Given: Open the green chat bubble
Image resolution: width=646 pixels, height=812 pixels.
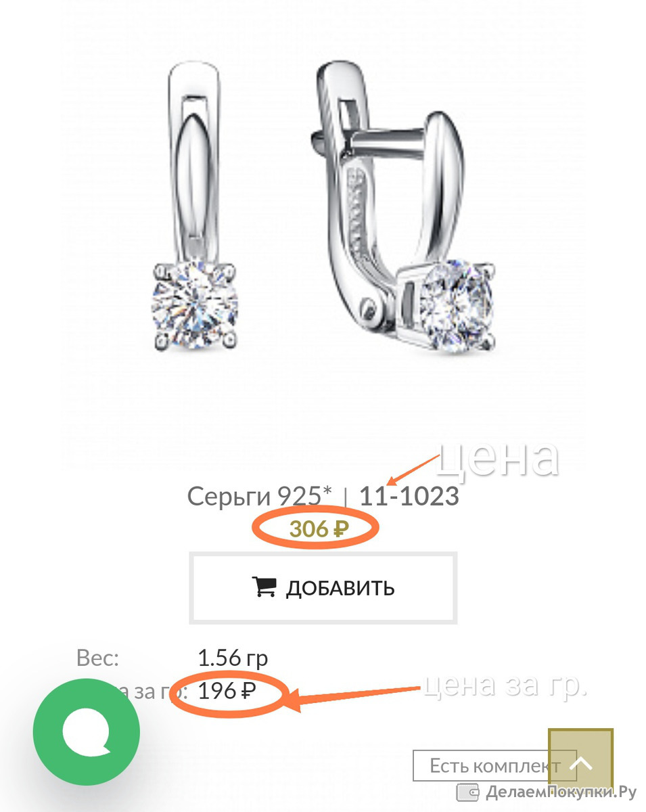Looking at the screenshot, I should [x=87, y=733].
